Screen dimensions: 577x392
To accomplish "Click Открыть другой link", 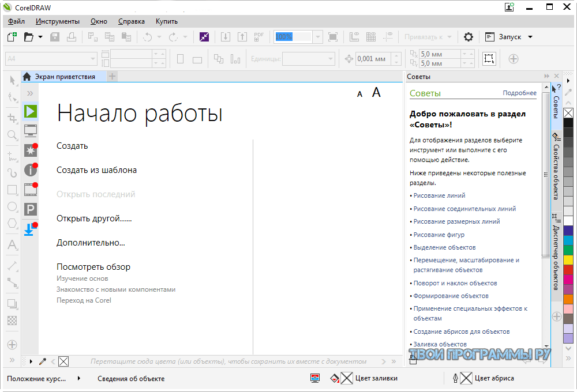I will pos(94,218).
